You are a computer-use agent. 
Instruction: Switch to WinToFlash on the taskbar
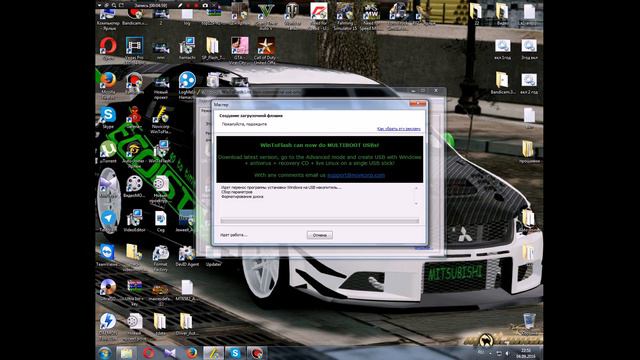(x=213, y=353)
